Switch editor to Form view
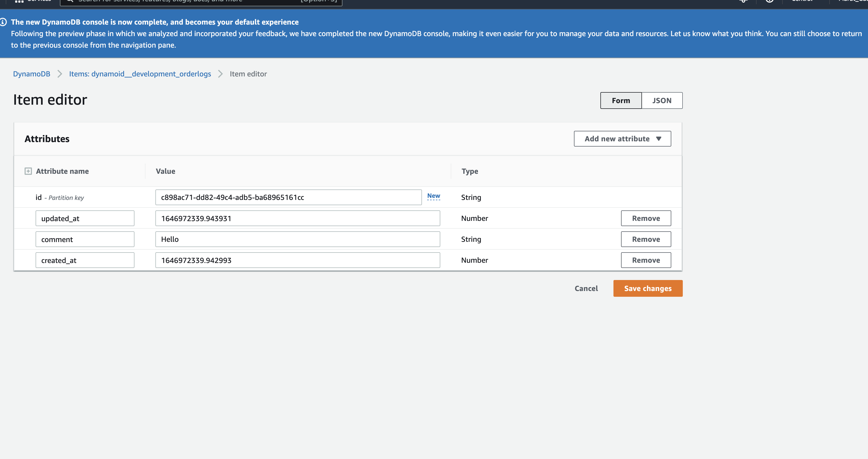This screenshot has width=868, height=459. coord(621,100)
